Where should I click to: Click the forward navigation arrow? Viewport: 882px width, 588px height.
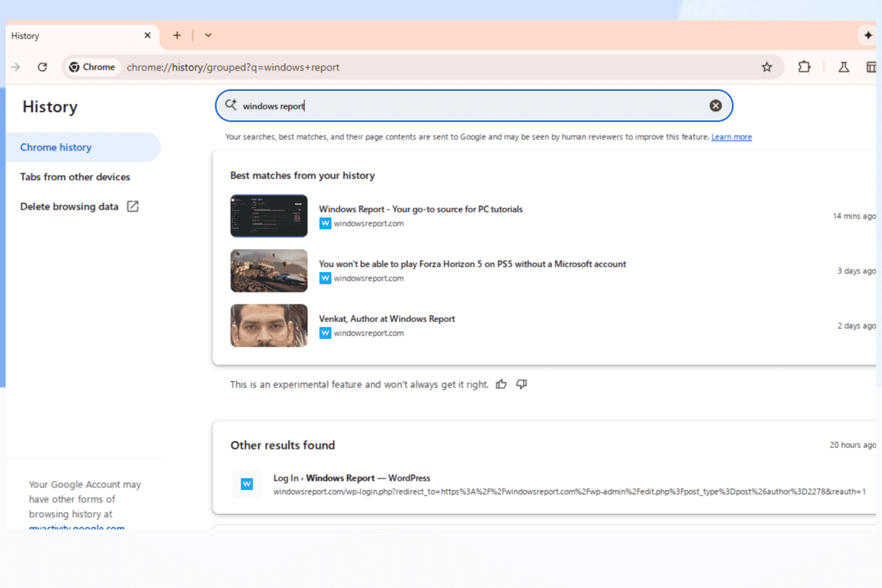click(16, 67)
